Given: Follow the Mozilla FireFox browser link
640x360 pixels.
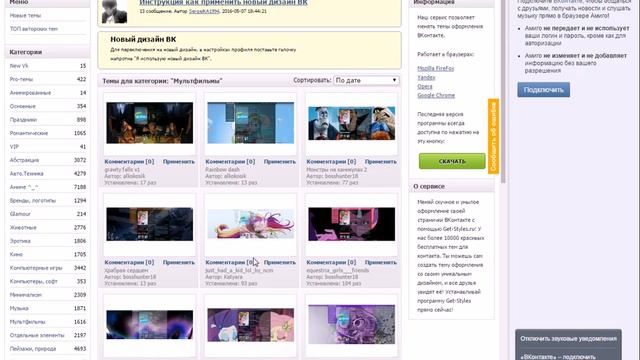Looking at the screenshot, I should point(436,69).
